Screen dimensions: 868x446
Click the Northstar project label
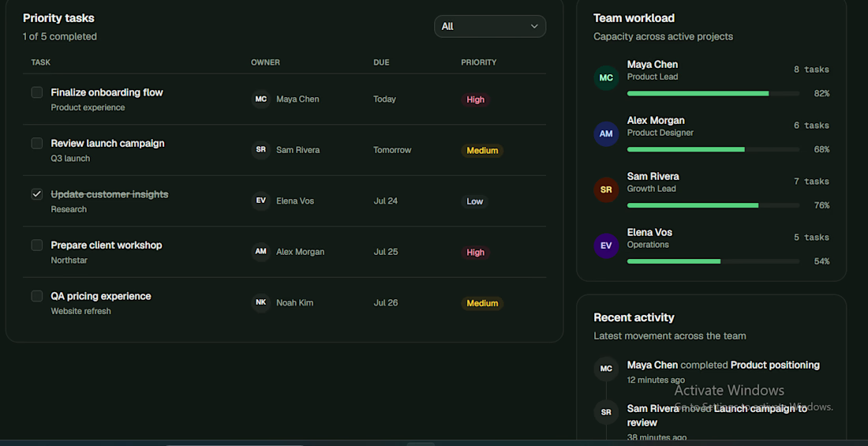click(69, 260)
